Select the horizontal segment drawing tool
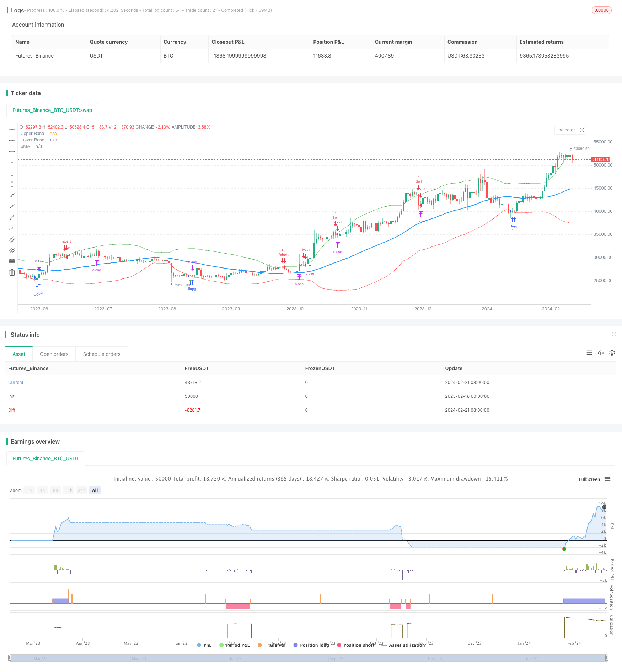 coord(12,151)
